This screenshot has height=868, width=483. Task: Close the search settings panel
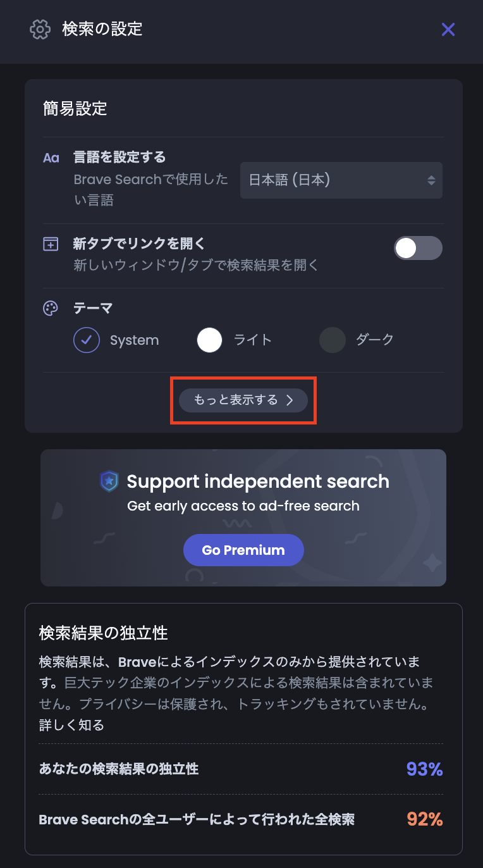[448, 29]
